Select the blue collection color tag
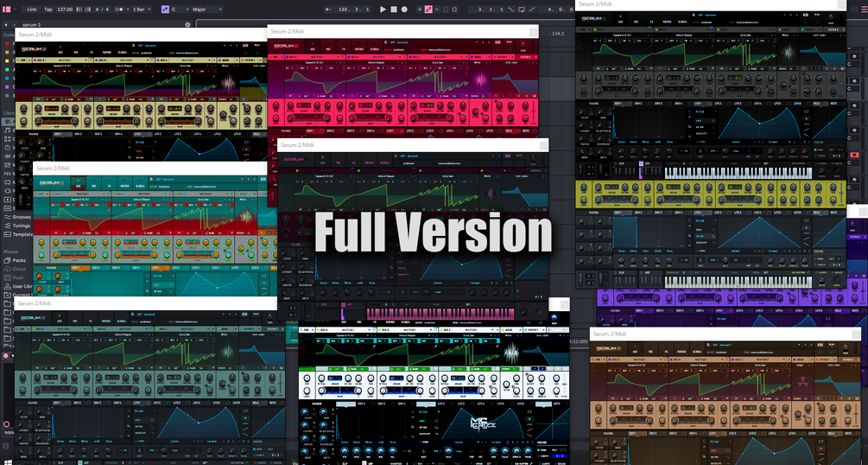Viewport: 868px width, 465px height. point(7,78)
